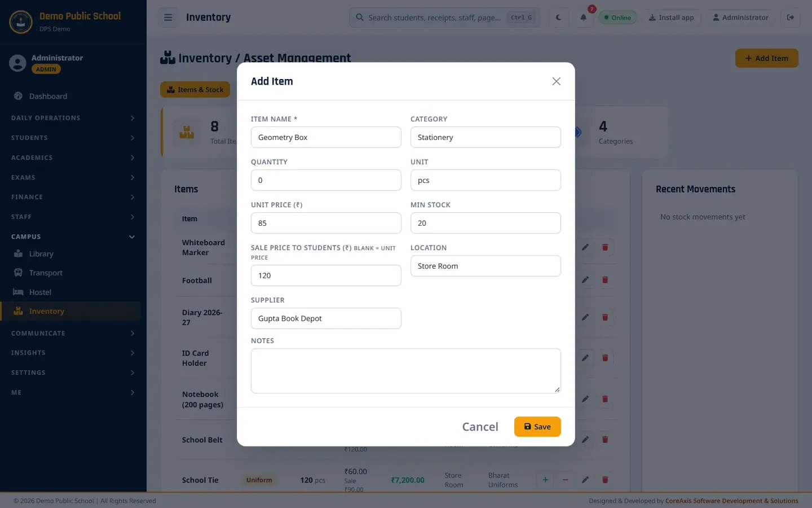Expand the Finance section

[73, 197]
